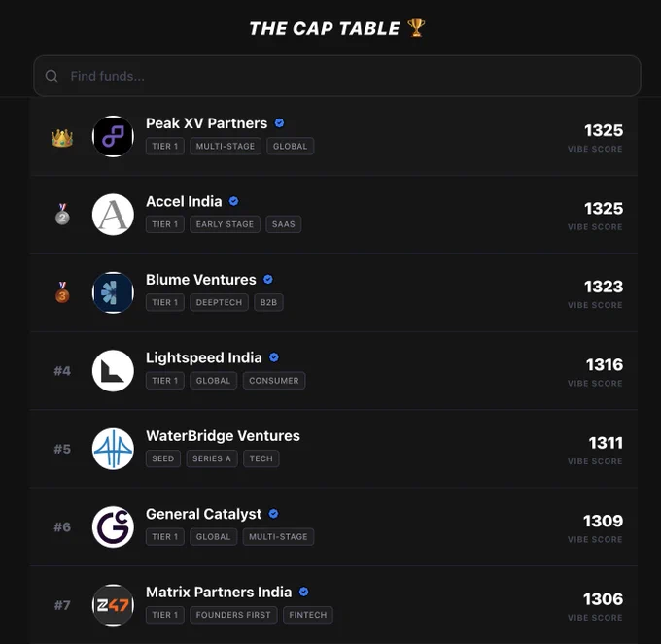
Task: Click the search magnifier icon
Action: point(52,76)
